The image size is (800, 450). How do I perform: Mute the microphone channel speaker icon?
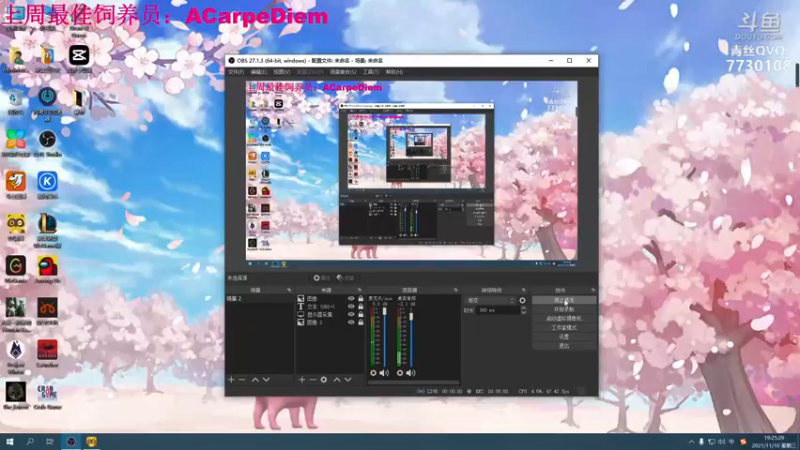click(x=384, y=373)
